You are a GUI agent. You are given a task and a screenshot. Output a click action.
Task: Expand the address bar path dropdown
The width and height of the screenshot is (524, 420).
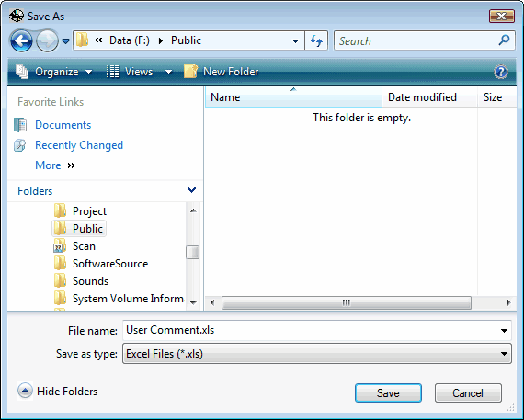(295, 41)
